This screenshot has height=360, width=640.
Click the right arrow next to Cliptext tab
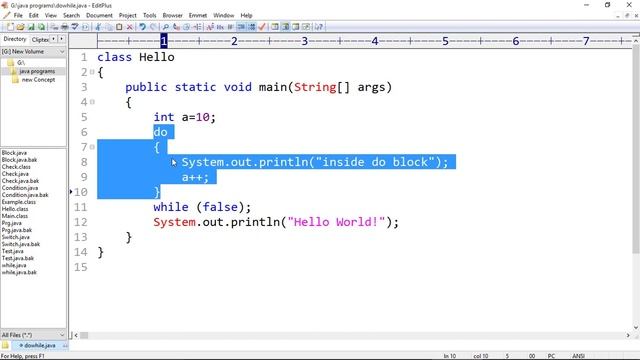[x=61, y=39]
